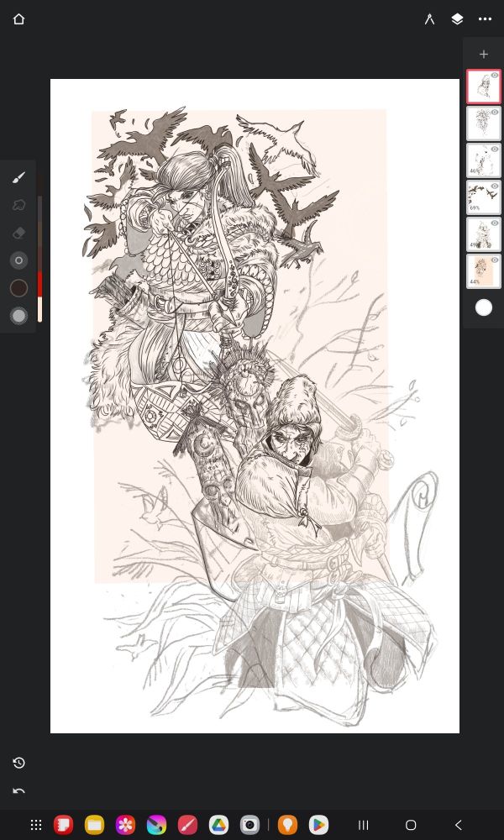Open the white background color circle

(484, 307)
